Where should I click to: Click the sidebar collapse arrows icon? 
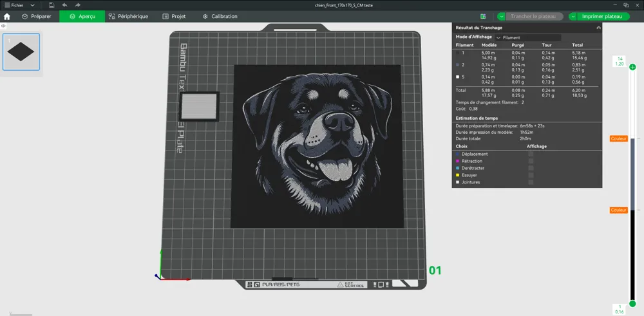(x=4, y=26)
